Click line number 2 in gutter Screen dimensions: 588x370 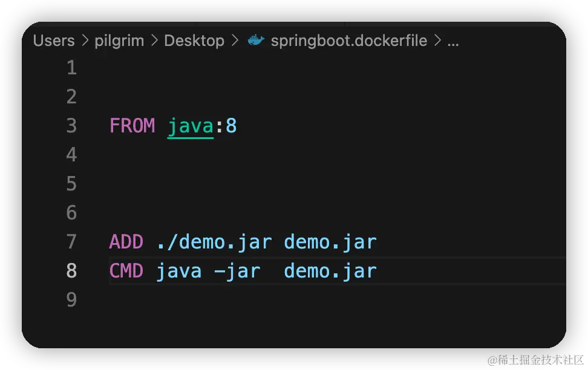pos(71,96)
